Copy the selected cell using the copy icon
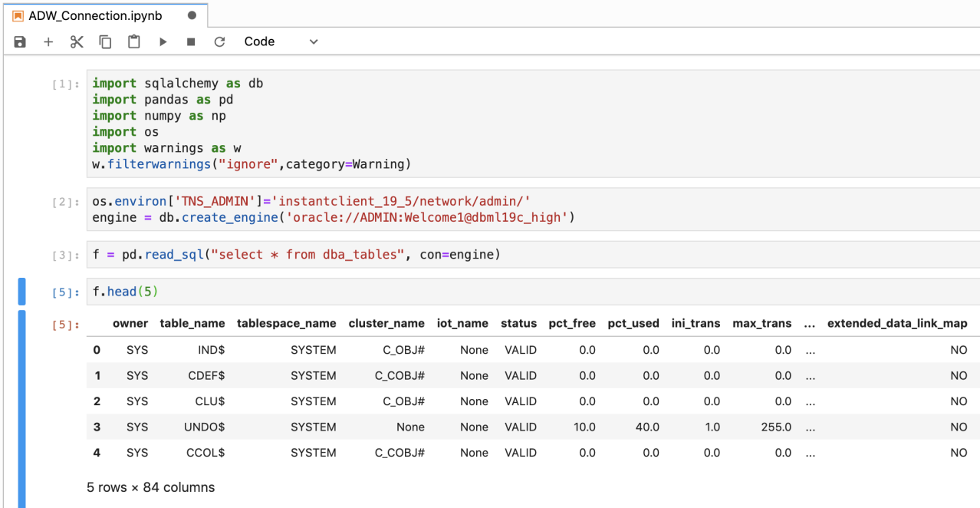 105,42
